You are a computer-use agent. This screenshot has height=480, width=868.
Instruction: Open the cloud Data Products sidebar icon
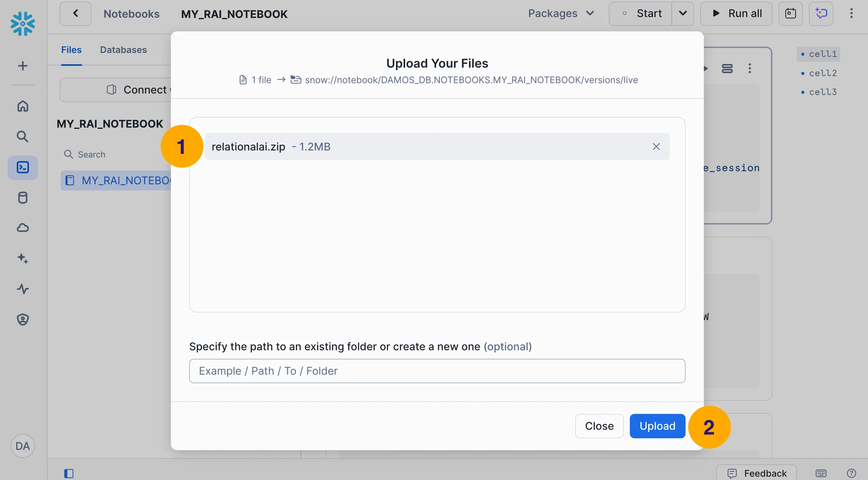click(x=23, y=228)
